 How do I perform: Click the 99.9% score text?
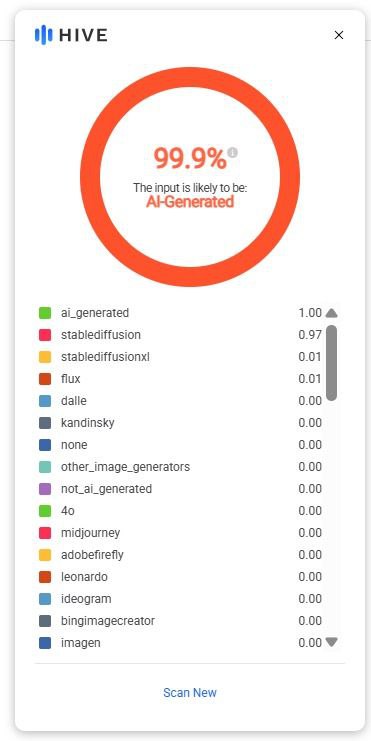[x=190, y=158]
